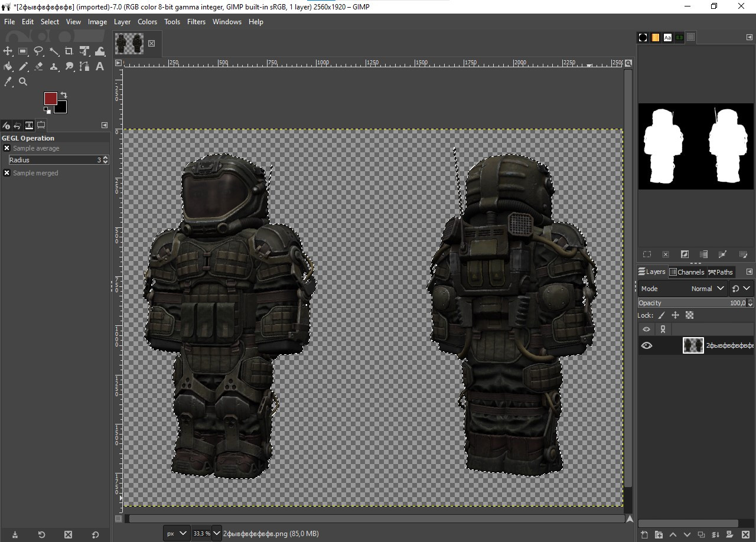756x542 pixels.
Task: Select the Pencil tool
Action: (23, 67)
